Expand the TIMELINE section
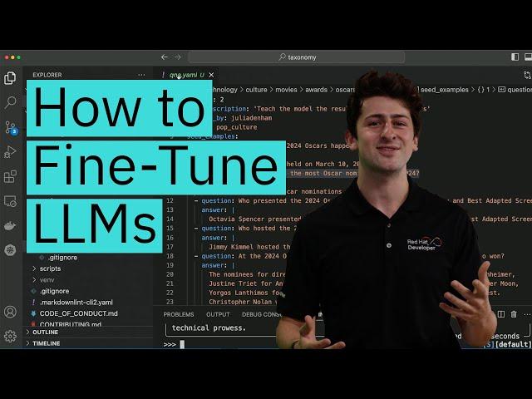Image resolution: width=532 pixels, height=399 pixels. coord(47,343)
